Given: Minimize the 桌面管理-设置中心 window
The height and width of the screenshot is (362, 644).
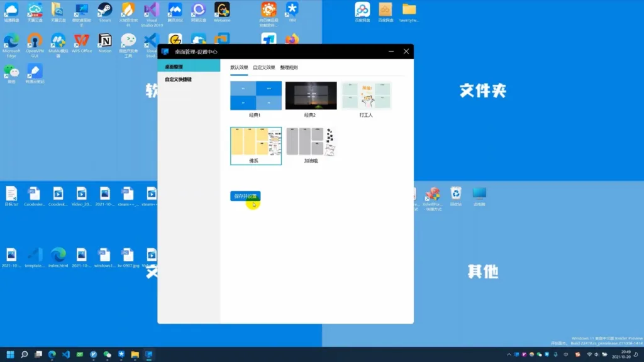Looking at the screenshot, I should (x=391, y=52).
